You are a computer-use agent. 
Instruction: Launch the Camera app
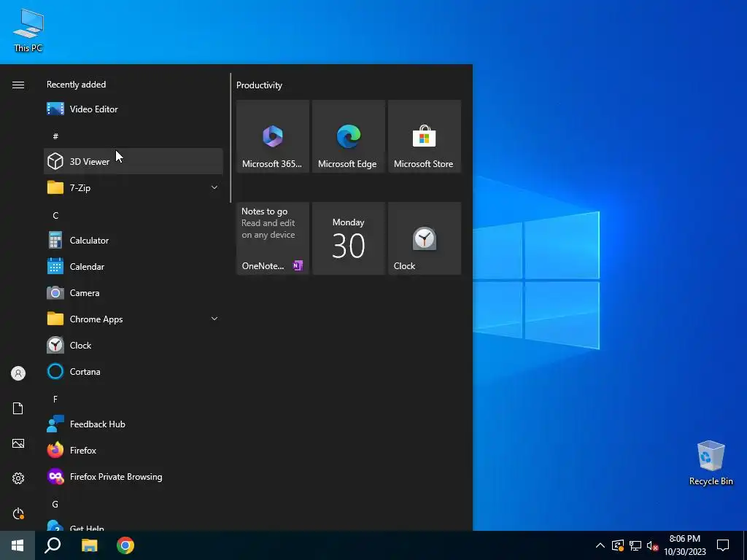[x=133, y=293]
